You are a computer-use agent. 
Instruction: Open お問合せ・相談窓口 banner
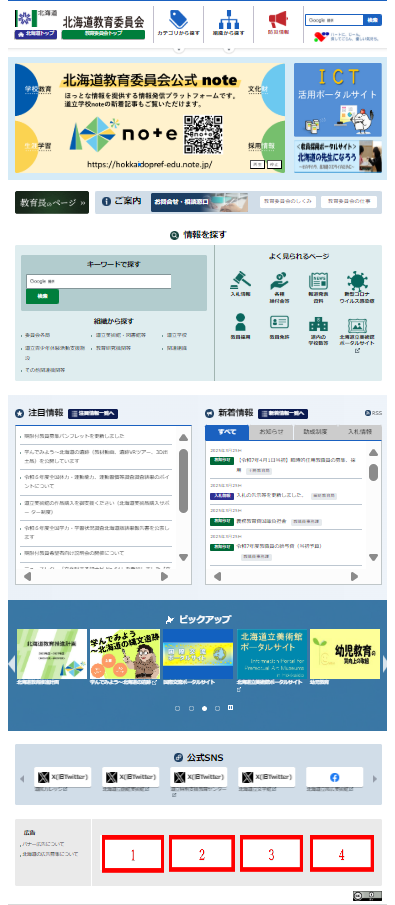tap(200, 202)
